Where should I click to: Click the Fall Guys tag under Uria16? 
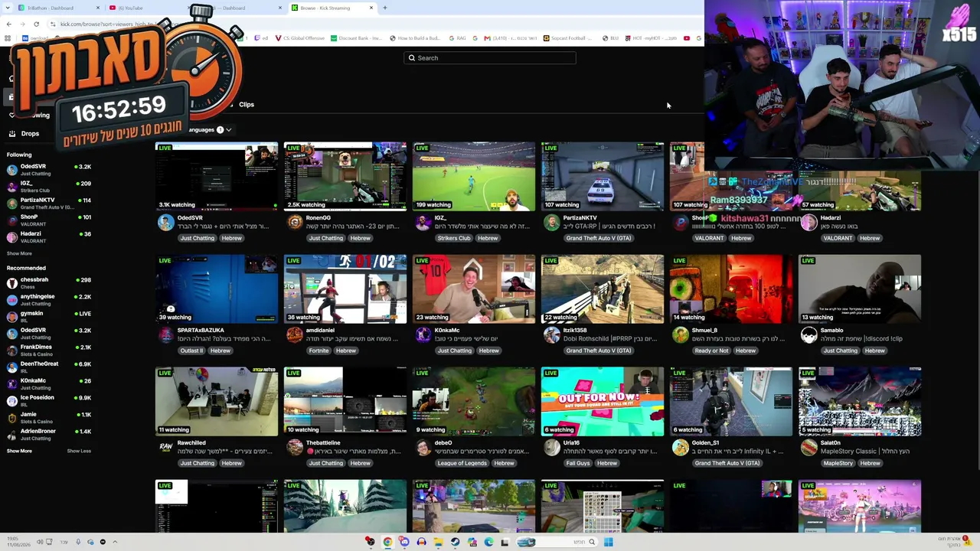[578, 464]
